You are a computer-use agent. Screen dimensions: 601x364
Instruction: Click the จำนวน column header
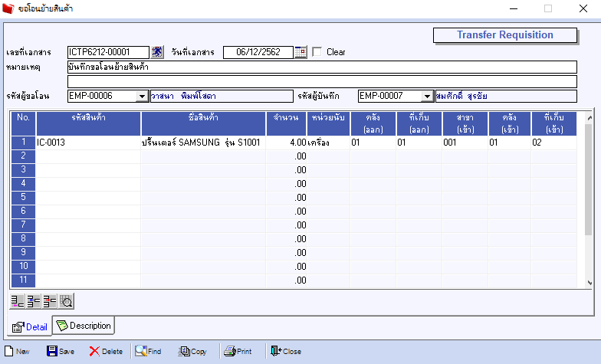point(286,123)
